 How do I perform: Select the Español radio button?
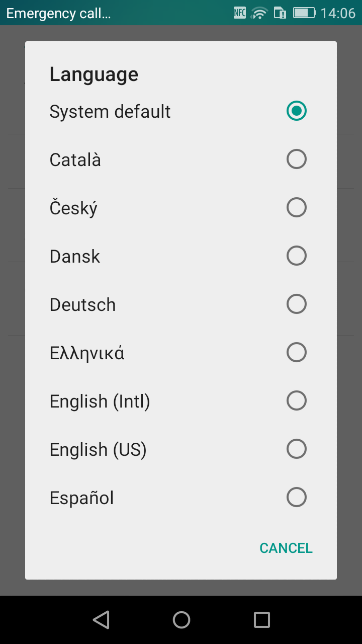(296, 497)
